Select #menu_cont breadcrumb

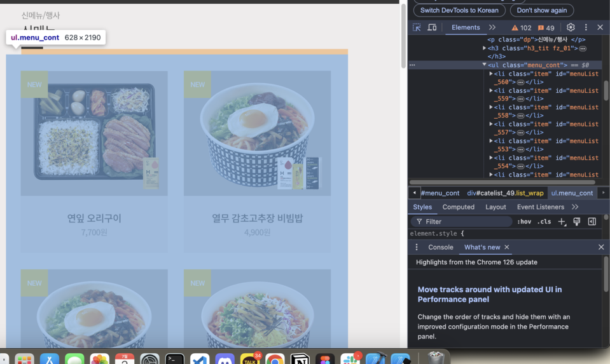click(x=440, y=193)
